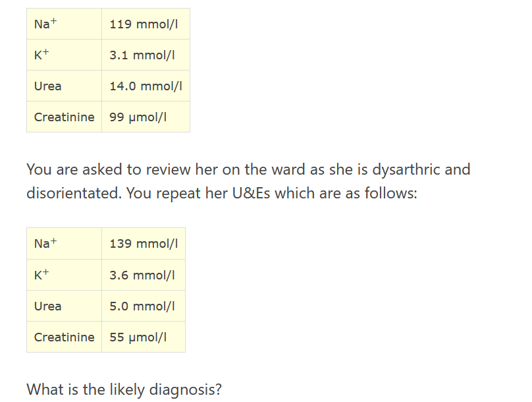The height and width of the screenshot is (402, 532).
Task: Select the 119 mmol/l sodium value
Action: click(x=144, y=24)
